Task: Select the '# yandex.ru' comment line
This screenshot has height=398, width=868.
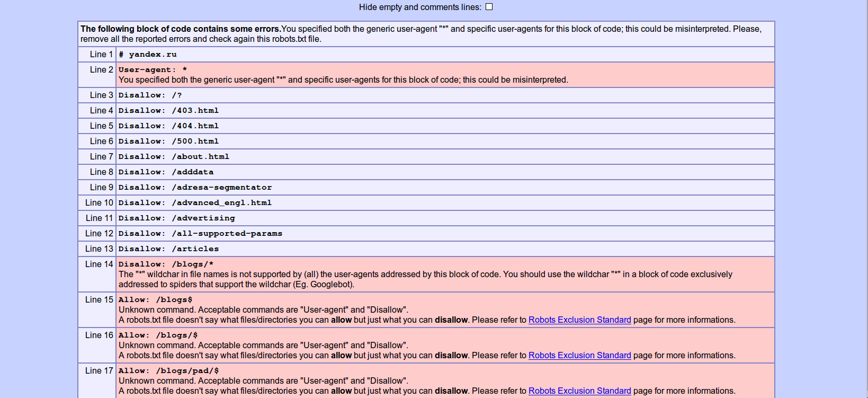Action: click(x=148, y=55)
